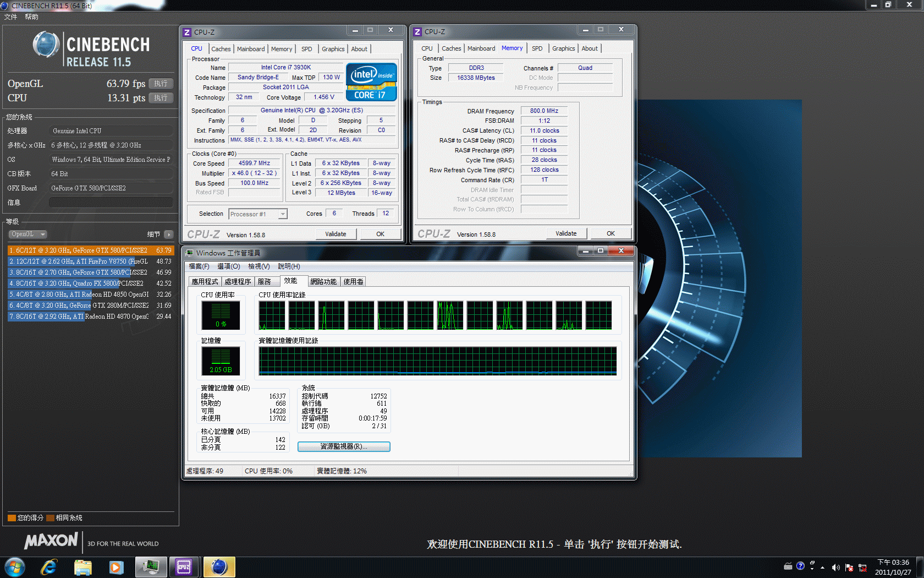Launch Internet Explorer from taskbar

[49, 567]
